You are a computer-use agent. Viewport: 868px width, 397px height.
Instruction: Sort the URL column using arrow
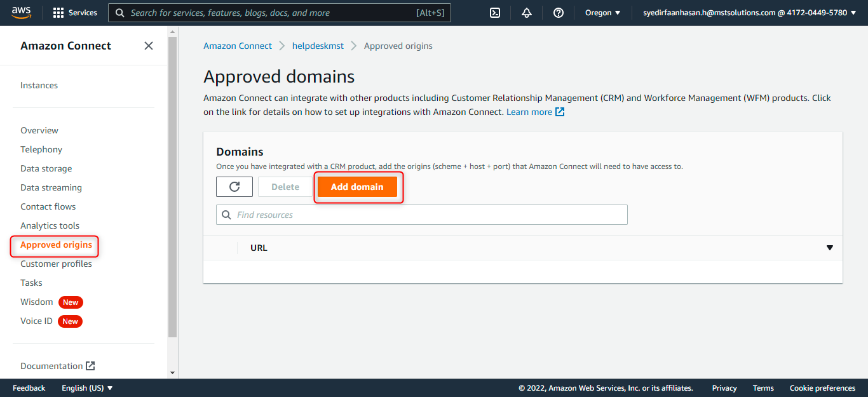[x=829, y=248]
